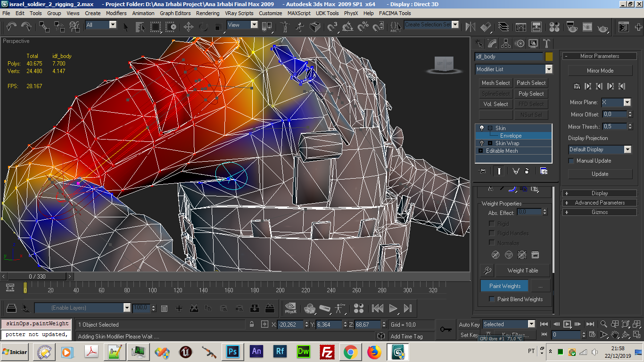Click Mirror Paste icon in Mirror Parameters
Image resolution: width=644 pixels, height=362 pixels.
pyautogui.click(x=576, y=86)
